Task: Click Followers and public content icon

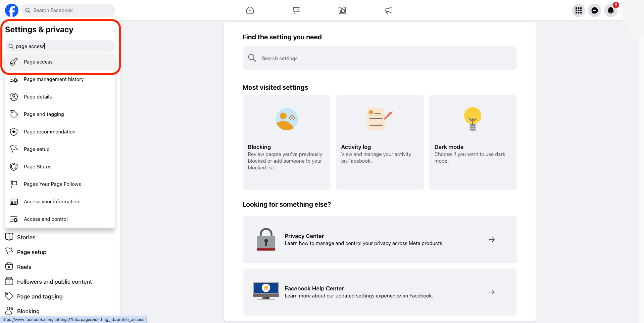Action: coord(9,281)
